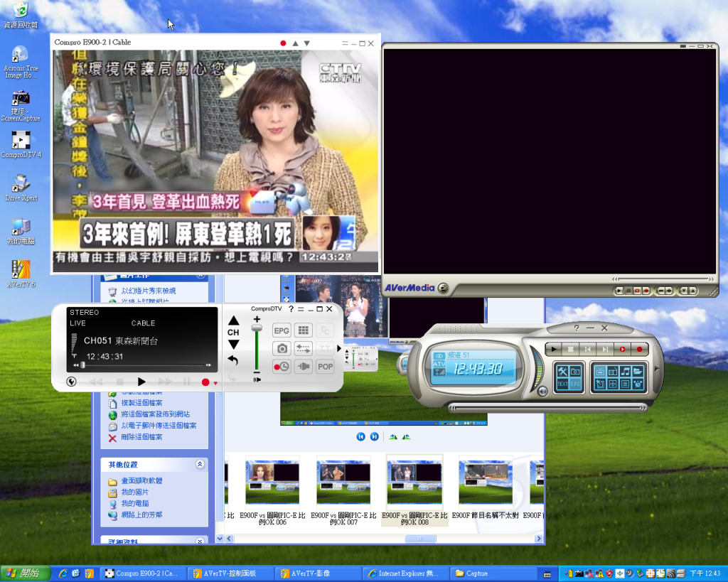Open ComproDTV settings wrench icon
Screen dimensions: 728x582
(x=71, y=382)
